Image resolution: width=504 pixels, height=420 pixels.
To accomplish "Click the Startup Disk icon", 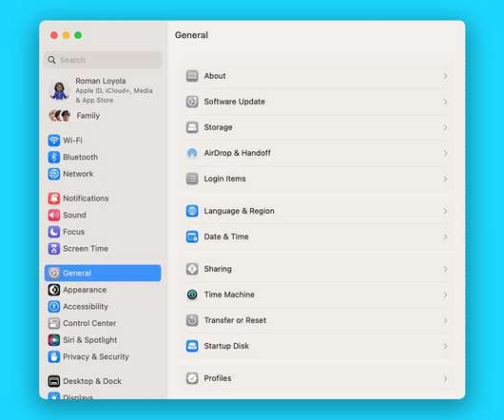I will point(192,346).
